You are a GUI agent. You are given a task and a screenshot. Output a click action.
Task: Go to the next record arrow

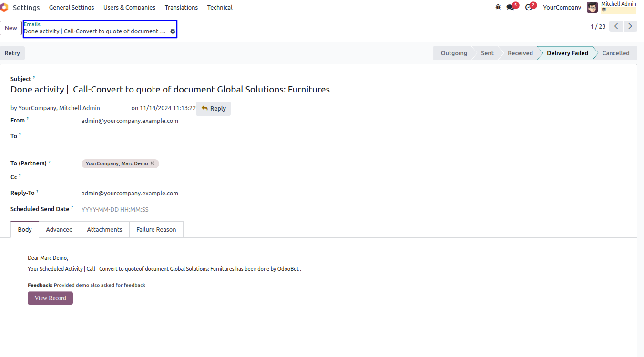coord(631,26)
